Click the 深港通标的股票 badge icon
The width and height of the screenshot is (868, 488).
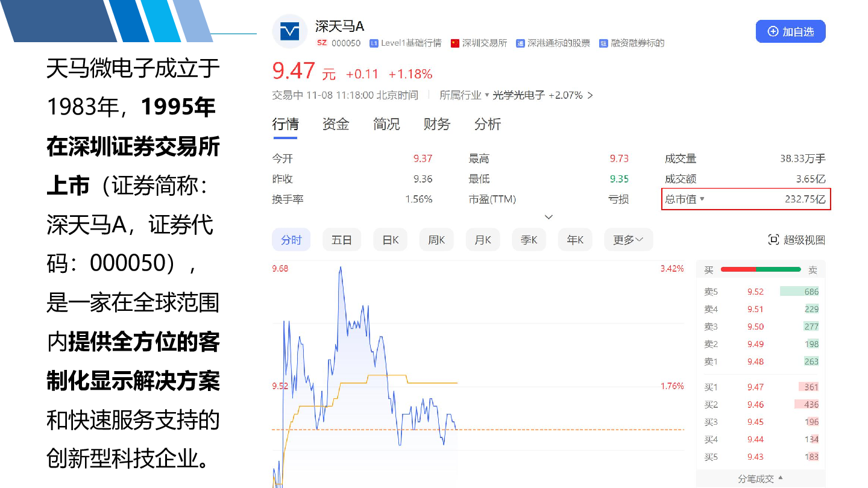click(x=520, y=43)
